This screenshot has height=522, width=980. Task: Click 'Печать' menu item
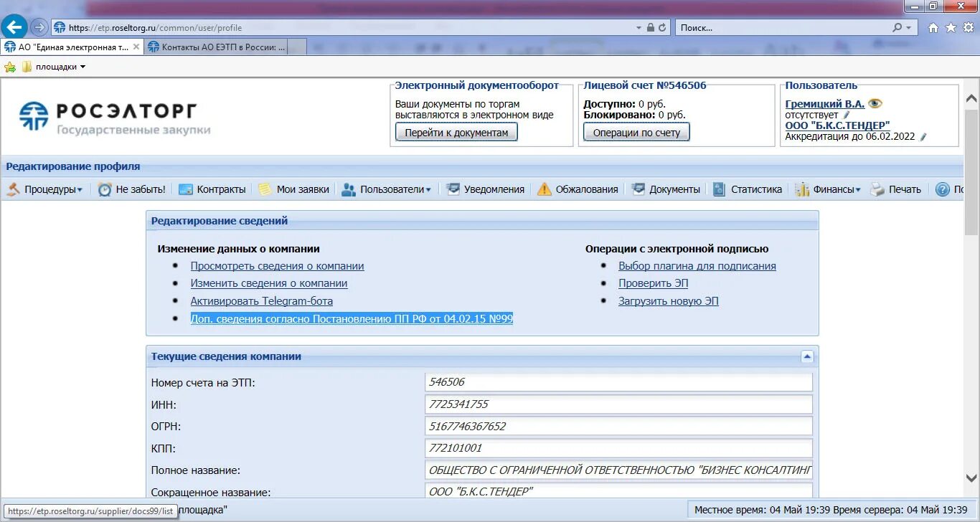[905, 189]
